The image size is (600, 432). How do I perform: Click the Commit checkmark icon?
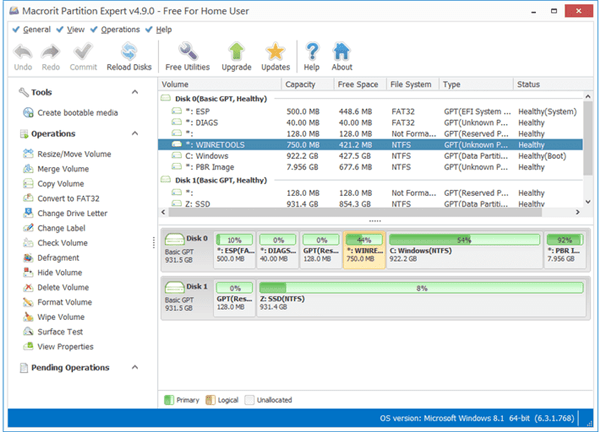pyautogui.click(x=83, y=52)
